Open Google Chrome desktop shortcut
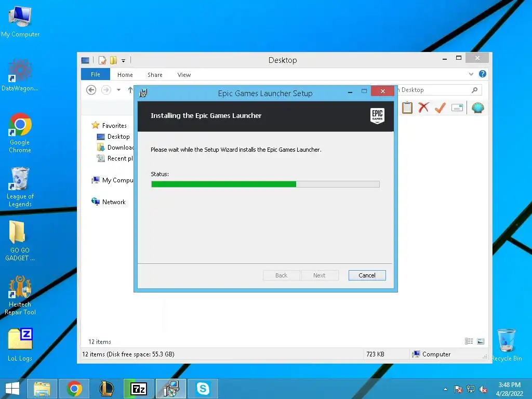This screenshot has width=532, height=399. pyautogui.click(x=20, y=133)
